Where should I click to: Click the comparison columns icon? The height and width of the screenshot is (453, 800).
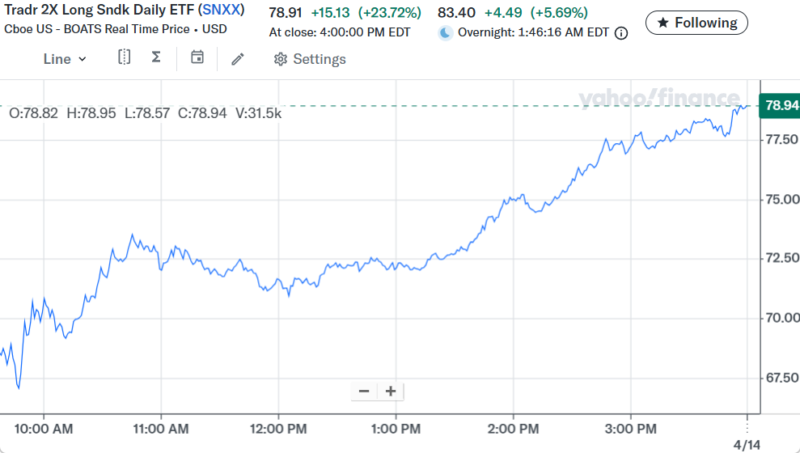point(124,58)
